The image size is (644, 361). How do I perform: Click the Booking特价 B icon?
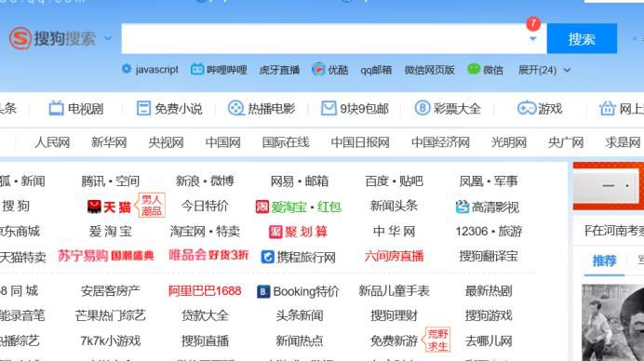263,291
